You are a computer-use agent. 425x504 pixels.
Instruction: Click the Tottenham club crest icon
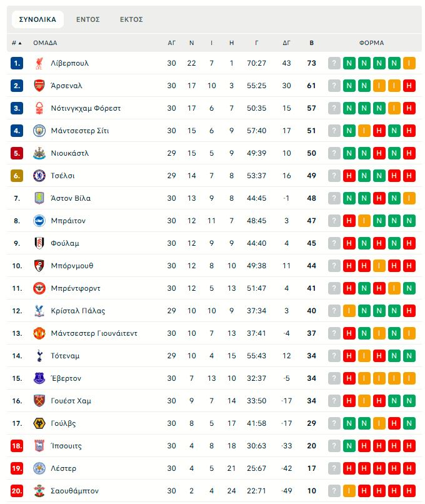click(x=39, y=356)
